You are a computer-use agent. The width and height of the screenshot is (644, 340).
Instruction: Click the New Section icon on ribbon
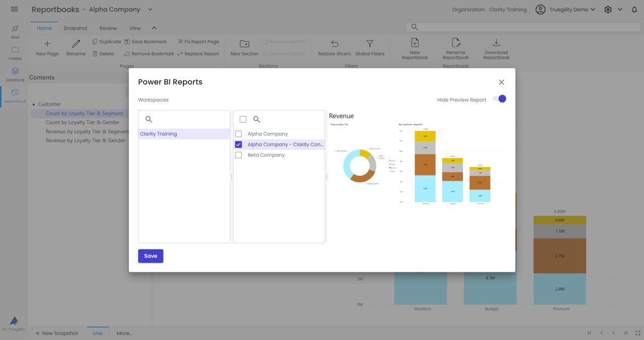[x=244, y=45]
